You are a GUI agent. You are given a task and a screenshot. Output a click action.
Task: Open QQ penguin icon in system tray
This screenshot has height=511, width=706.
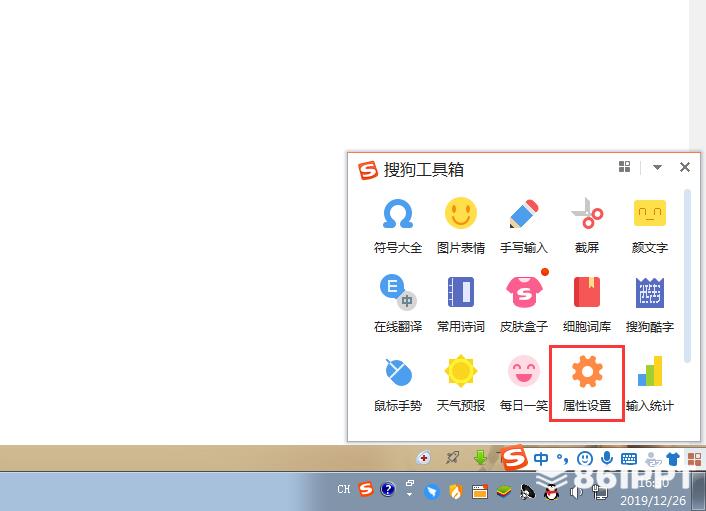[x=551, y=492]
